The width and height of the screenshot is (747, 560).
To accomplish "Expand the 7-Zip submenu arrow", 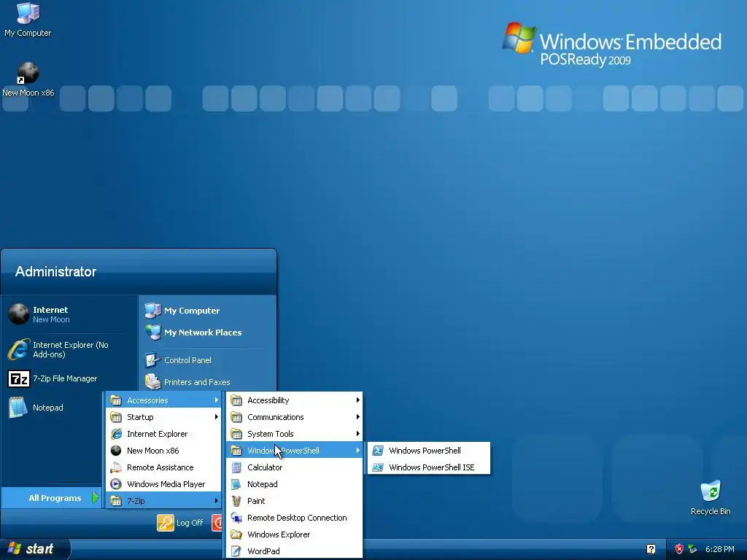I will (x=216, y=500).
